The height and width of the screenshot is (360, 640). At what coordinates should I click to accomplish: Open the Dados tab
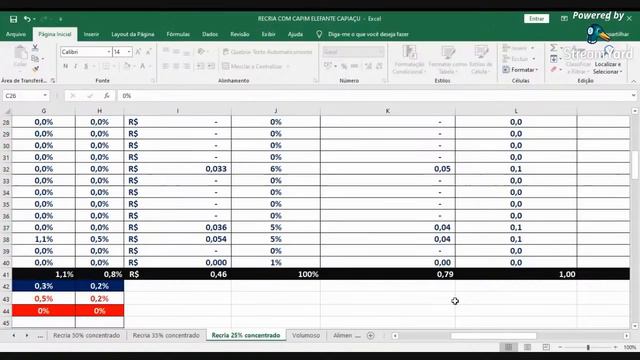210,34
